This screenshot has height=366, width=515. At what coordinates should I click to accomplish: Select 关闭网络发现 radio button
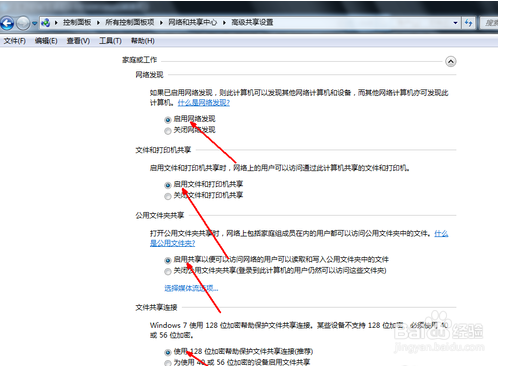click(168, 131)
